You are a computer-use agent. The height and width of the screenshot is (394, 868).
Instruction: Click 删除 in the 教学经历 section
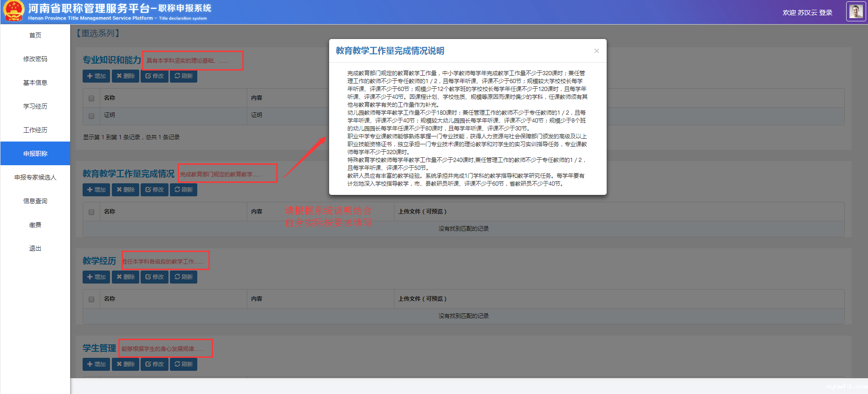pyautogui.click(x=125, y=277)
